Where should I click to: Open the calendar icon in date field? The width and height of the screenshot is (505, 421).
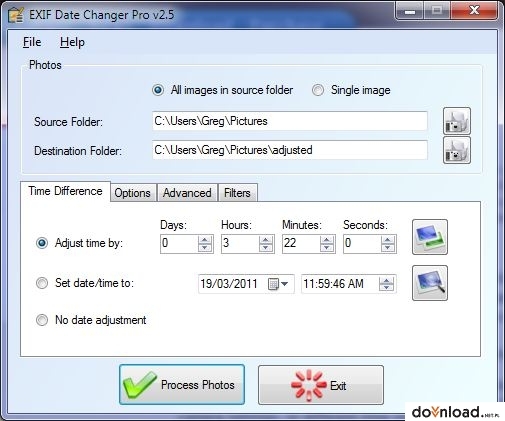[x=273, y=284]
